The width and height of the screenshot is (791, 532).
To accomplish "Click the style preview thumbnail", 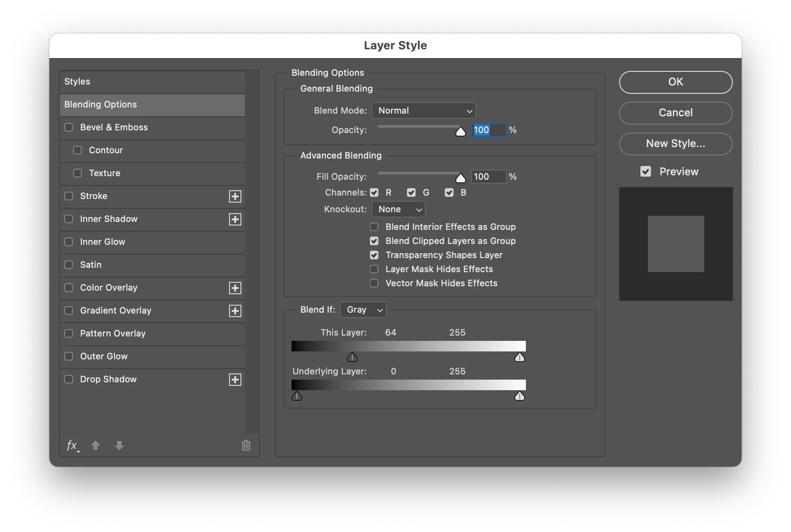I will click(x=676, y=244).
